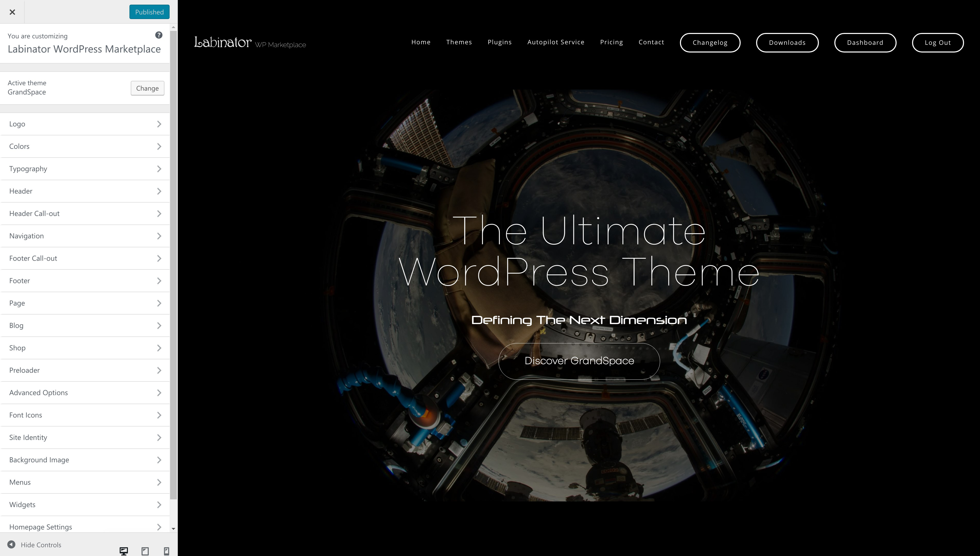This screenshot has height=556, width=980.
Task: Click the help question mark icon
Action: [x=159, y=35]
